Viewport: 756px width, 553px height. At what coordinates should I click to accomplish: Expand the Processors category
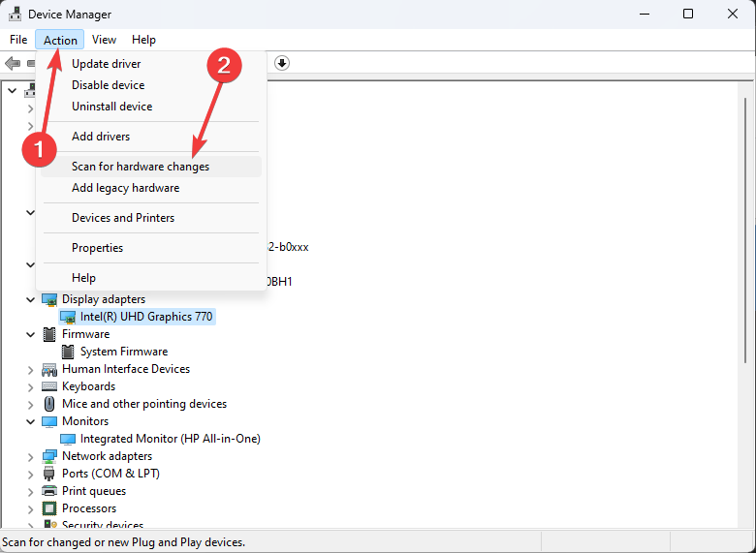pos(30,508)
